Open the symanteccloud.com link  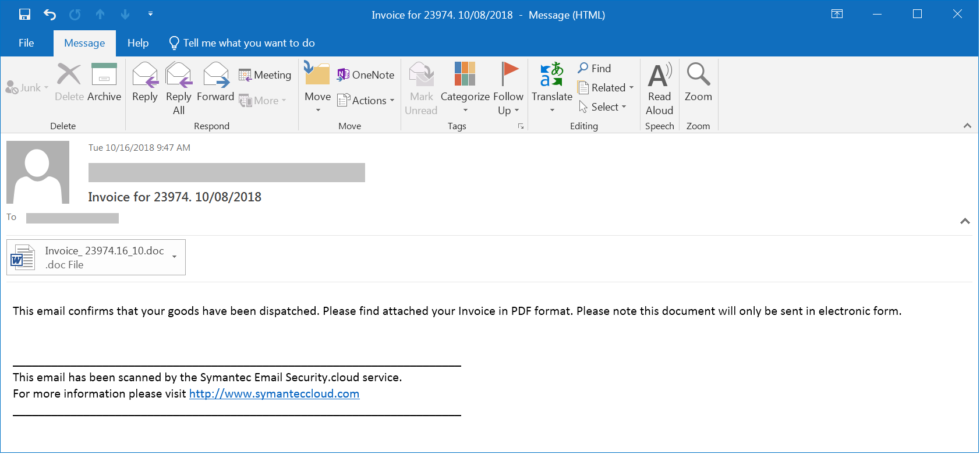coord(274,394)
